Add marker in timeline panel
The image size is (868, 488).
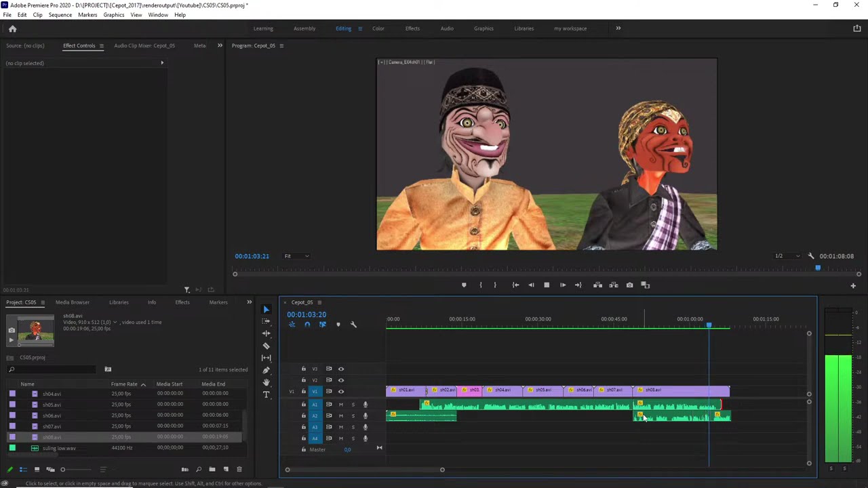338,325
